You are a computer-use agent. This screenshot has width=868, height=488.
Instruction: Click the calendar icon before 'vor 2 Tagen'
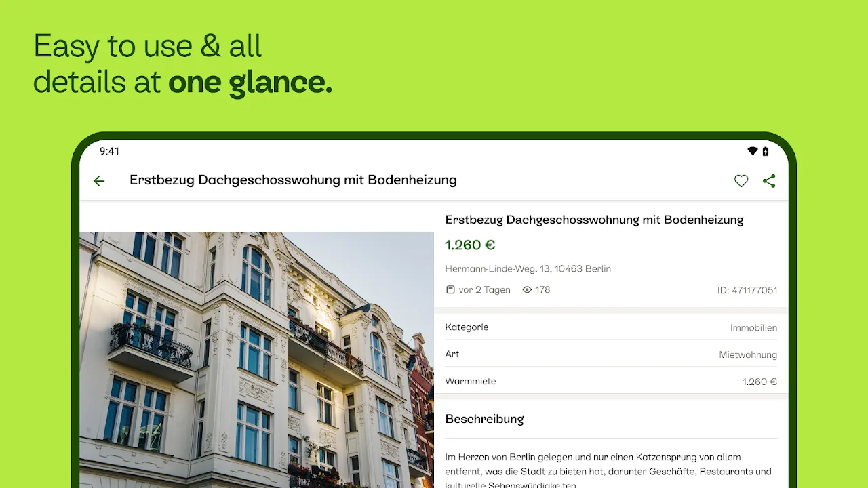click(450, 289)
